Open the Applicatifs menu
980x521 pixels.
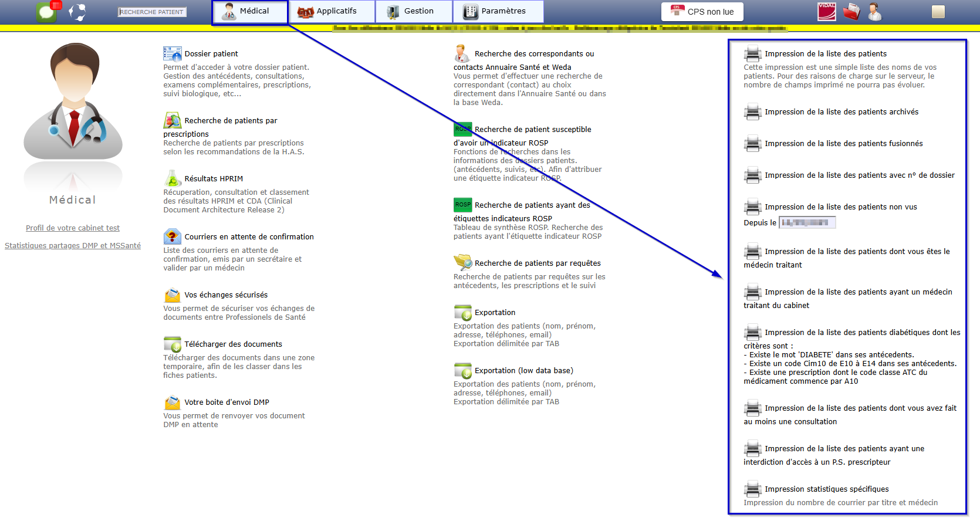click(x=332, y=11)
